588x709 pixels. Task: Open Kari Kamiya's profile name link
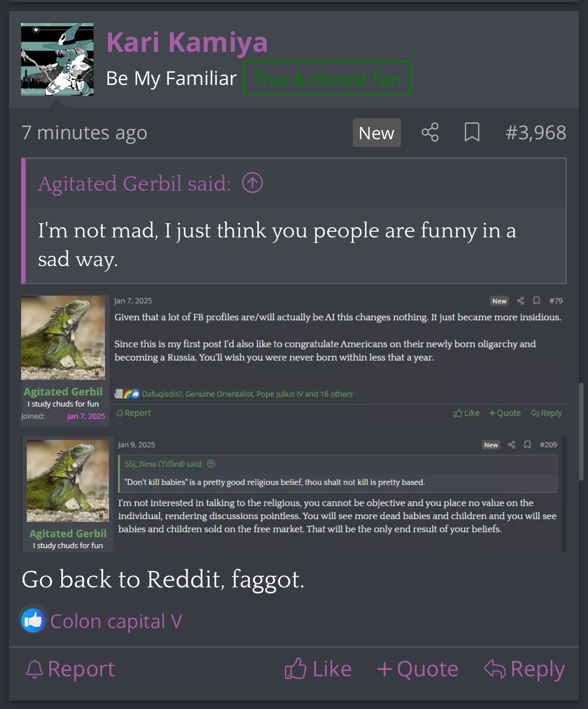pos(187,42)
